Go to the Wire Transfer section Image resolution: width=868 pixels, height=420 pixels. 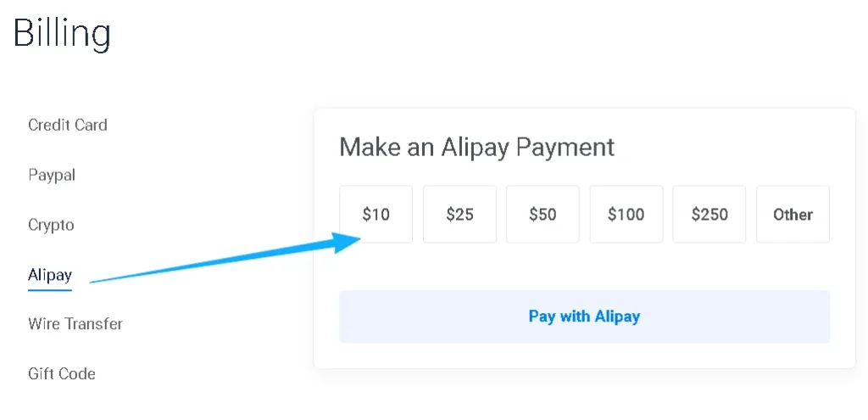point(75,323)
